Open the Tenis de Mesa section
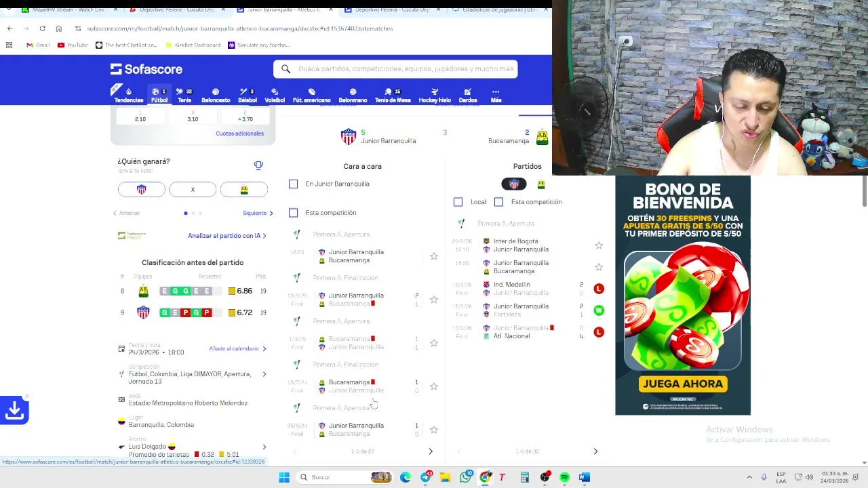Viewport: 868px width, 488px height. pos(393,95)
